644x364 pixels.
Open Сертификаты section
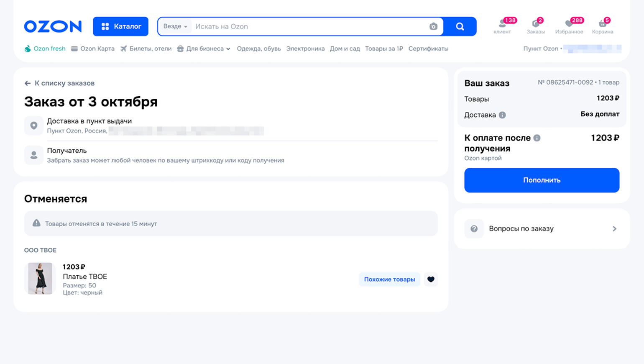pyautogui.click(x=428, y=49)
